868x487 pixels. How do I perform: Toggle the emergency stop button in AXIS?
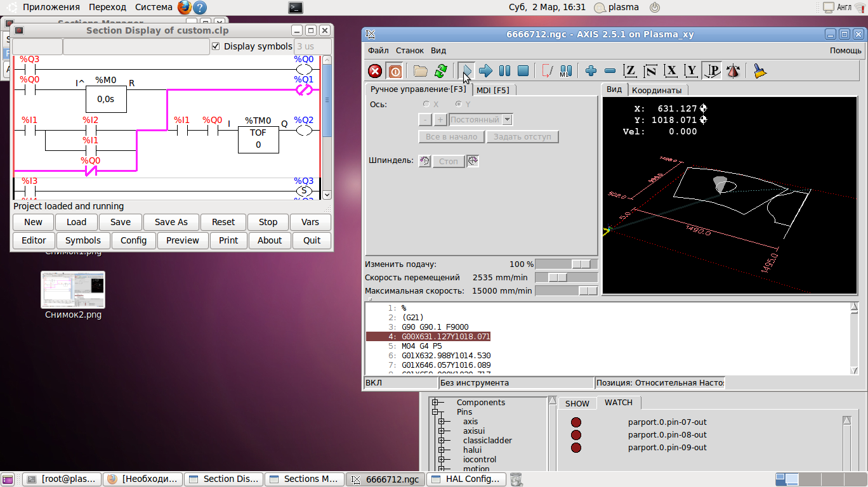click(x=375, y=71)
